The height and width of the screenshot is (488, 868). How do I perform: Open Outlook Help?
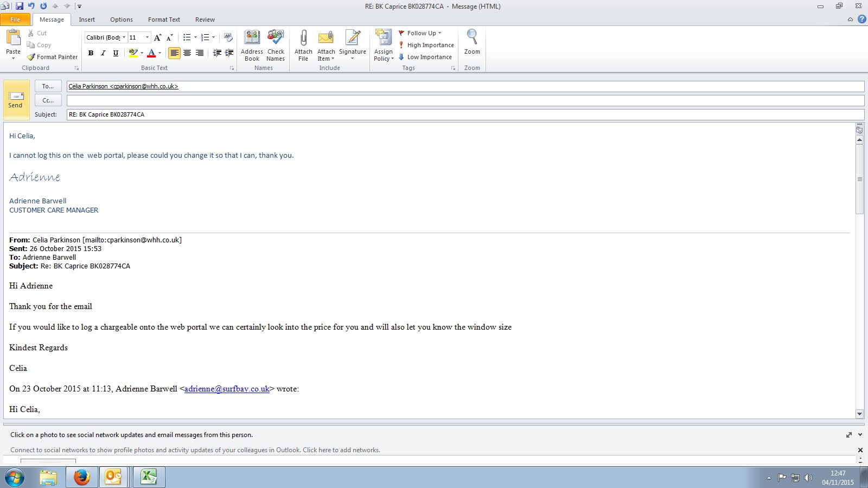pyautogui.click(x=861, y=19)
